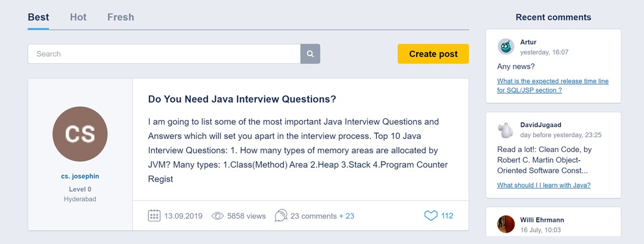
Task: Click the '16 July, 10:03' timestamp
Action: coord(540,230)
